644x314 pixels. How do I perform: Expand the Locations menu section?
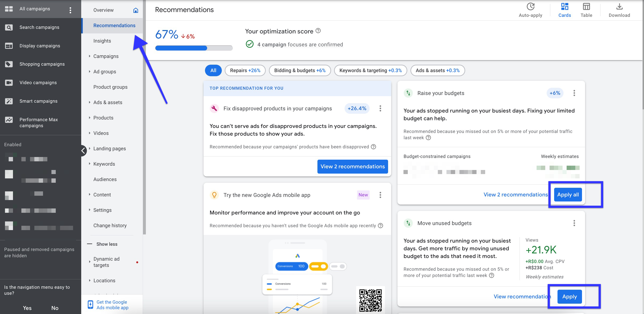pos(89,281)
